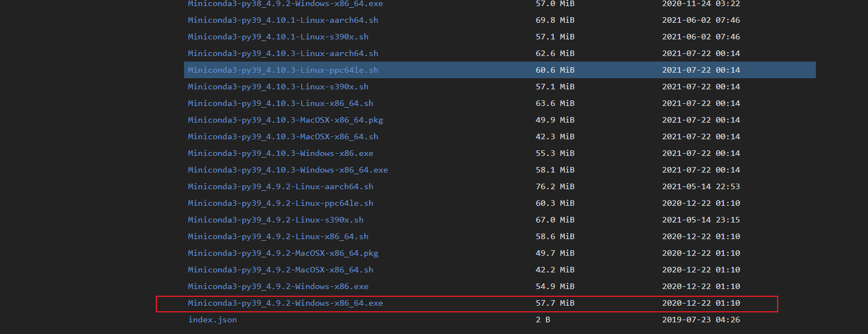Click Miniconda3-py39_4.10.3-Linux-x86_64.sh link

pyautogui.click(x=280, y=103)
